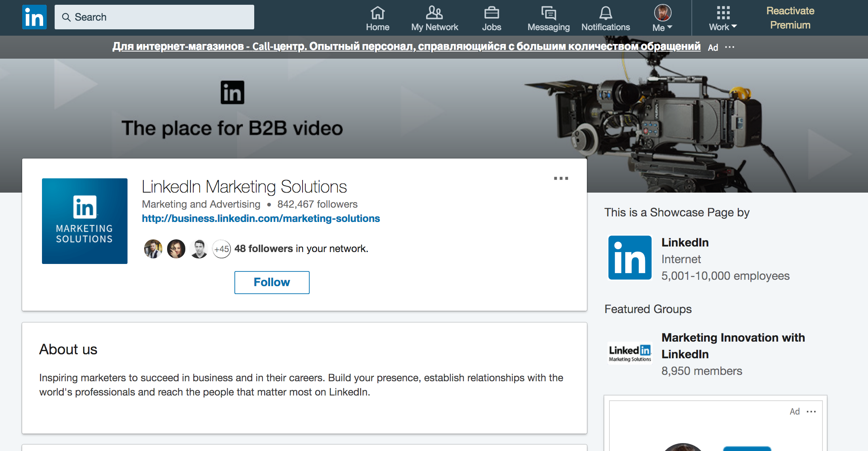Open Messaging chat icon
Image resolution: width=868 pixels, height=451 pixels.
(548, 13)
